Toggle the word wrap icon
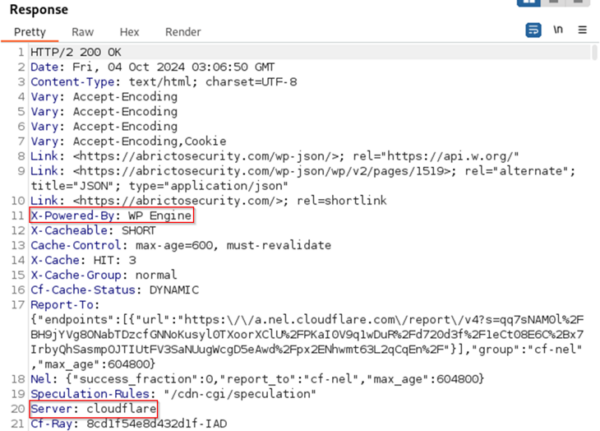Screen dimensions: 600x431 pos(533,30)
